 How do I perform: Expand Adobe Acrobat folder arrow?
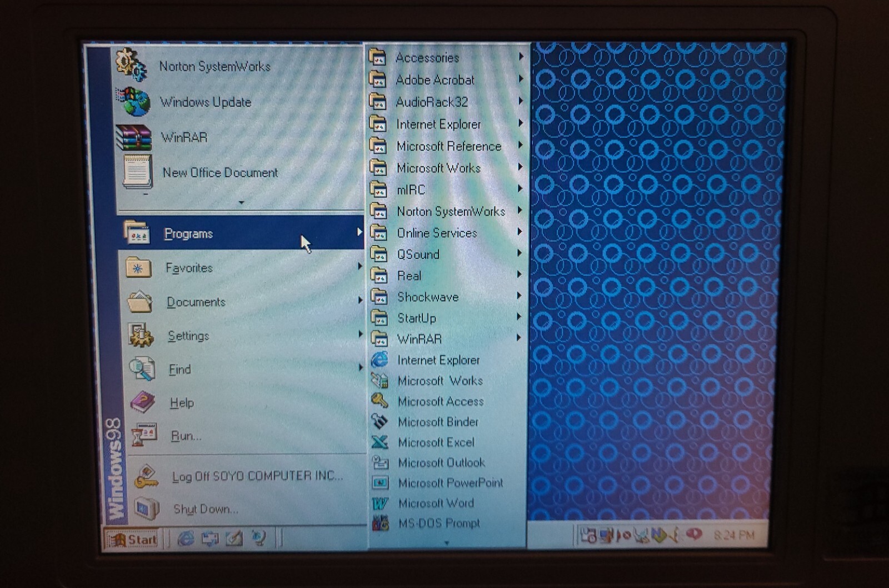[521, 79]
